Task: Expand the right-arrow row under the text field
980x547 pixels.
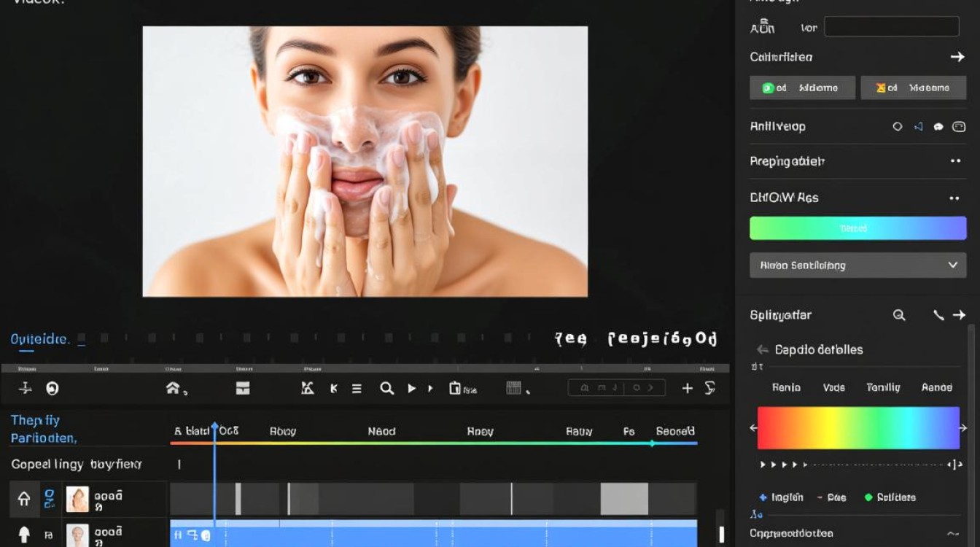Action: pyautogui.click(x=858, y=57)
